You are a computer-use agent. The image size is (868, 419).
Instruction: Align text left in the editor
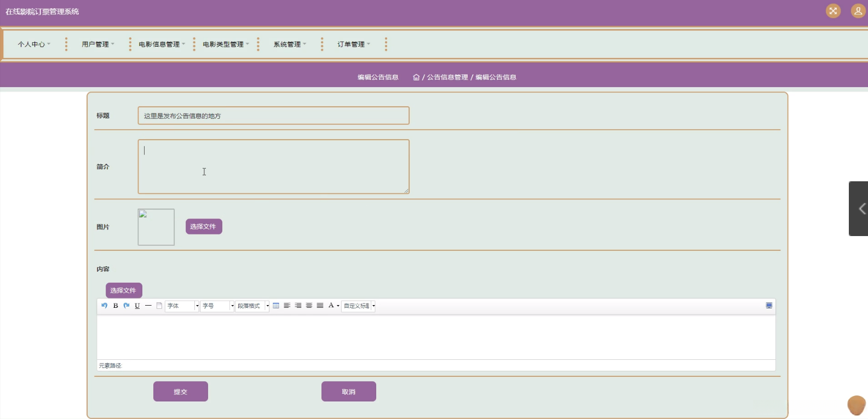(x=287, y=306)
